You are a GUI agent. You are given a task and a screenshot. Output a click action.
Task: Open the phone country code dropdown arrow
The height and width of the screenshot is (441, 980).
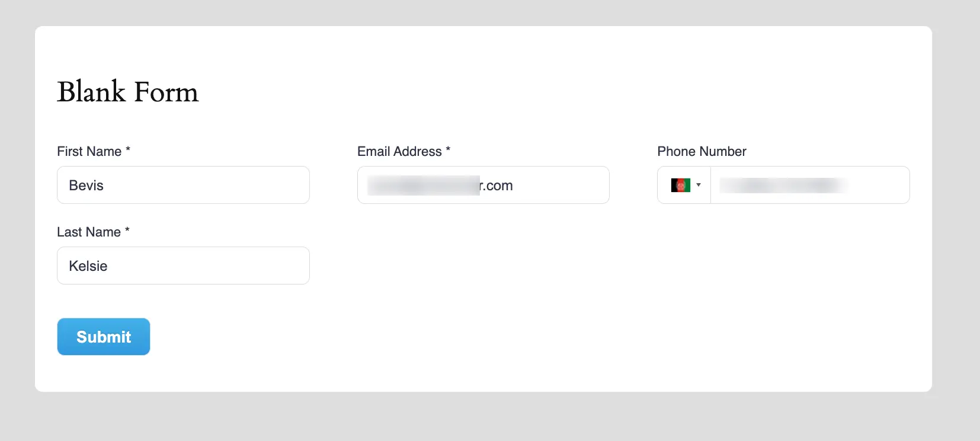coord(699,185)
